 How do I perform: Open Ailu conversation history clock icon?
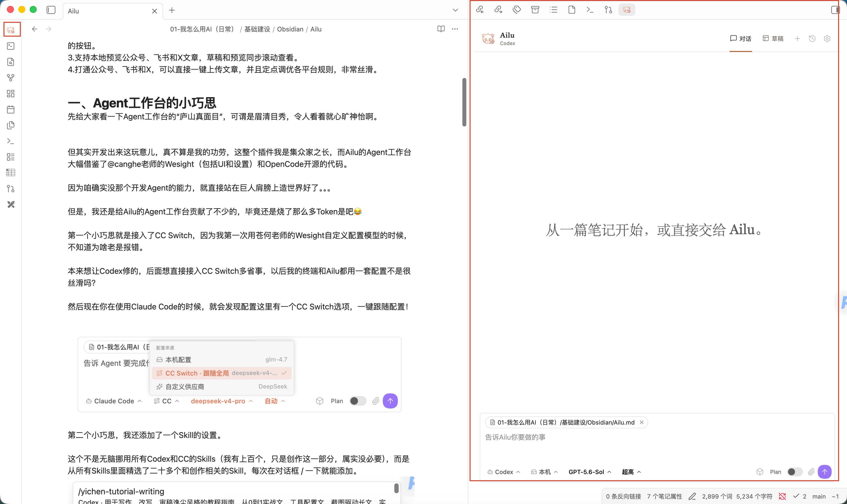pos(812,39)
